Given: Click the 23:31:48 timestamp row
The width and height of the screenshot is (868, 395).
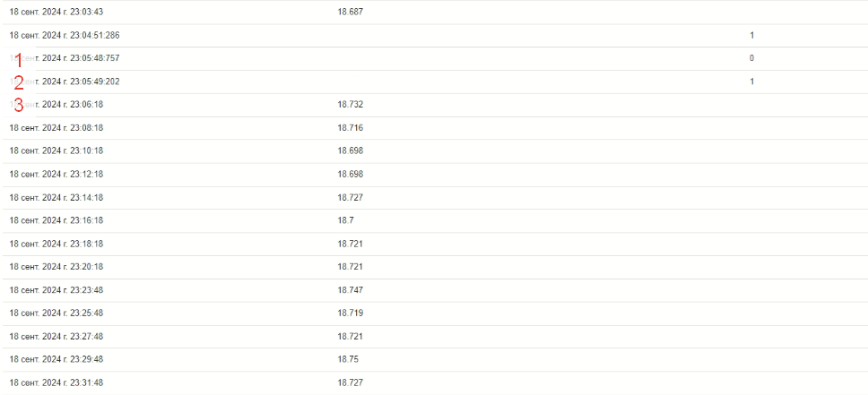Looking at the screenshot, I should (x=434, y=382).
